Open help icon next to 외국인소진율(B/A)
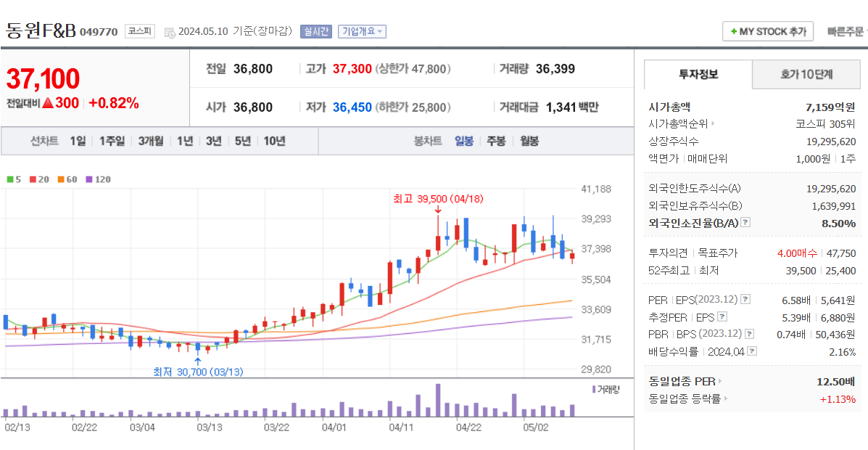Image resolution: width=868 pixels, height=450 pixels. coord(745,223)
